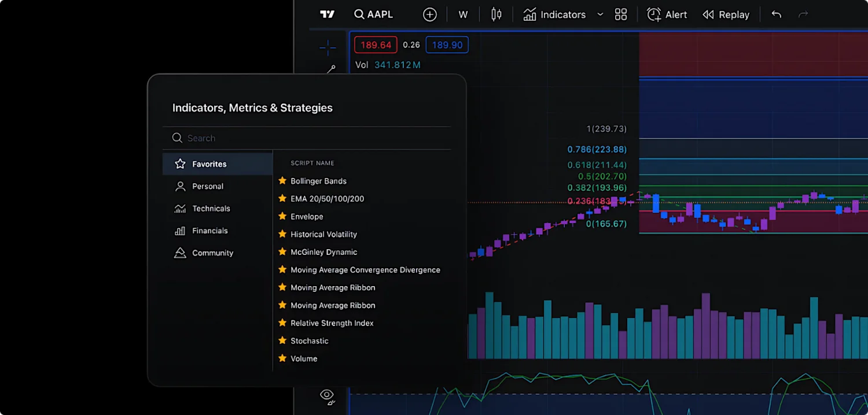Unfavorite Bollinger Bands via its star

click(282, 180)
